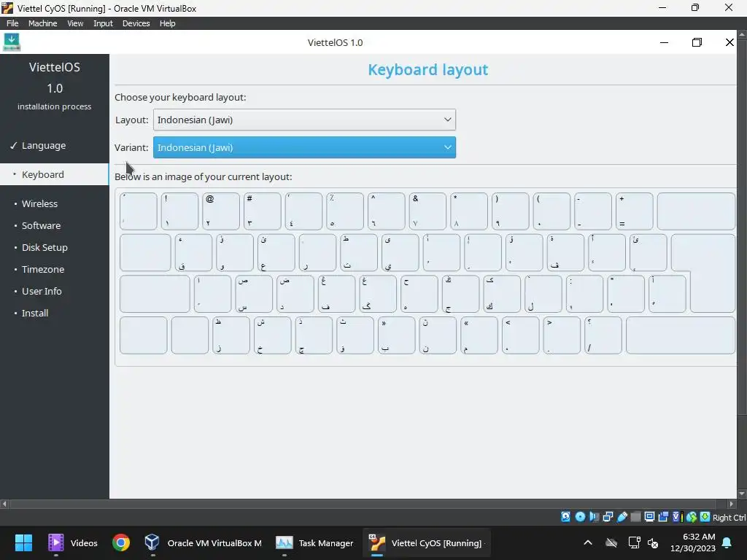Minimize the ViettelOS 1.0 installer window

[664, 42]
